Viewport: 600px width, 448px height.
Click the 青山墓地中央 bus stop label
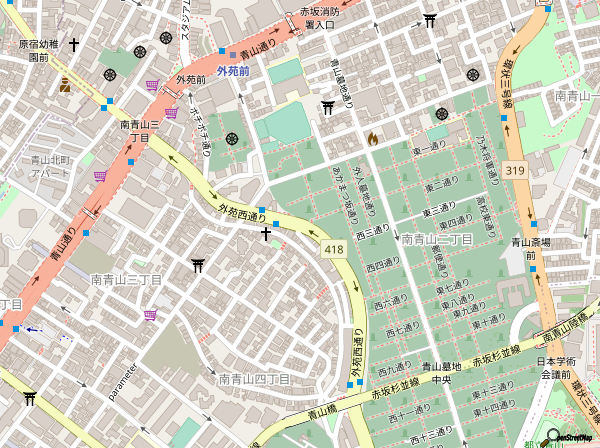tap(441, 373)
